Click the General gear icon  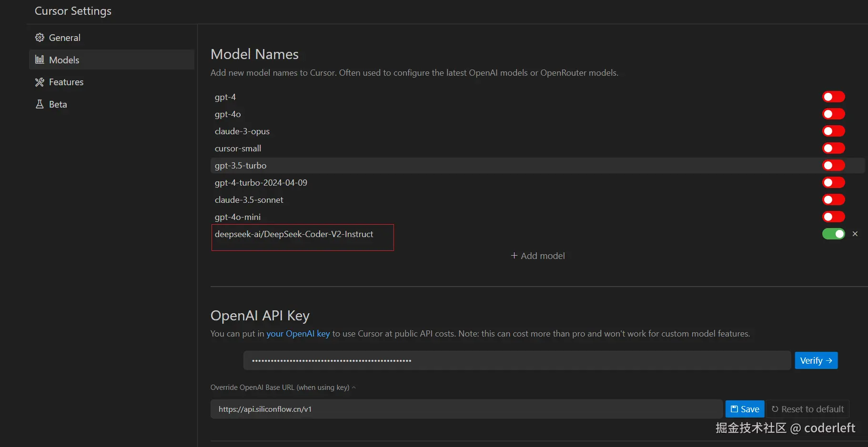40,38
